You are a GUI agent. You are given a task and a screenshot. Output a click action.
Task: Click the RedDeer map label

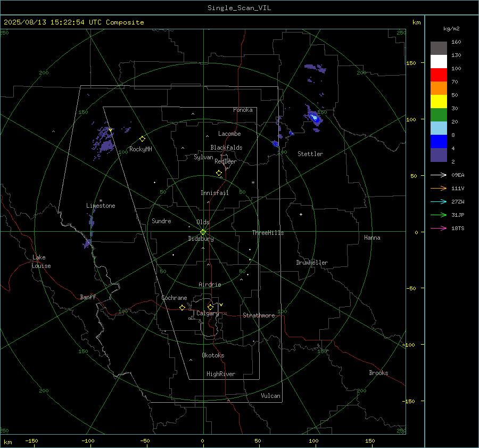(x=226, y=161)
